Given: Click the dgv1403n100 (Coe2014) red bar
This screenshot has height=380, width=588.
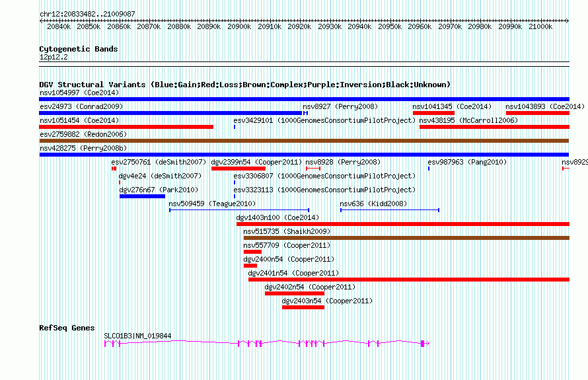Looking at the screenshot, I should [x=403, y=224].
